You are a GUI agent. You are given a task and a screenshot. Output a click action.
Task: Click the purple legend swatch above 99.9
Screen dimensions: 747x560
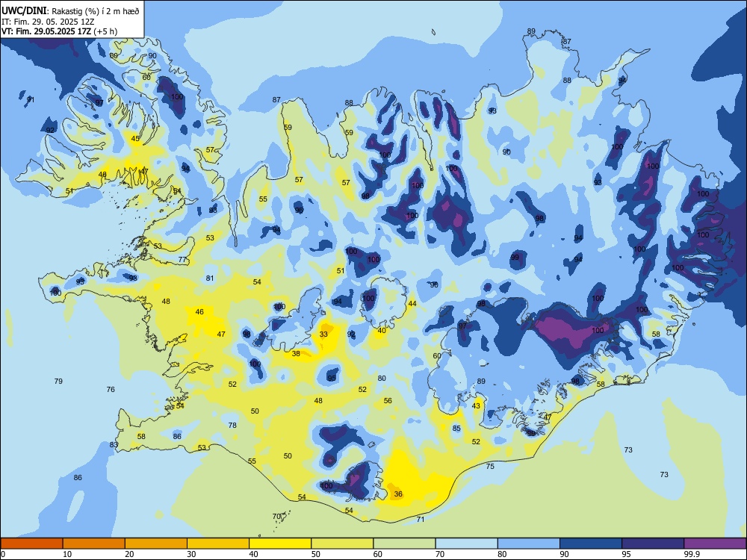(x=715, y=544)
